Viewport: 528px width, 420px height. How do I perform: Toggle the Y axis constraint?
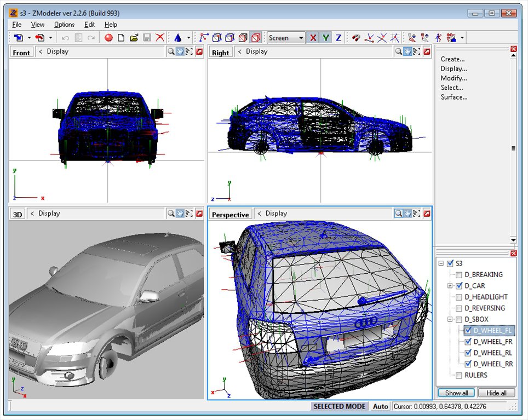click(326, 38)
